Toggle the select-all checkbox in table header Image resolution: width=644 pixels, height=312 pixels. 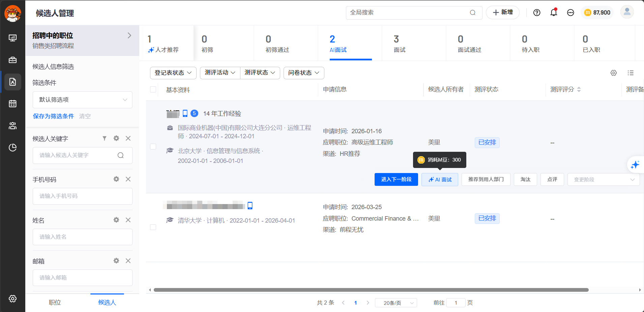pyautogui.click(x=153, y=89)
